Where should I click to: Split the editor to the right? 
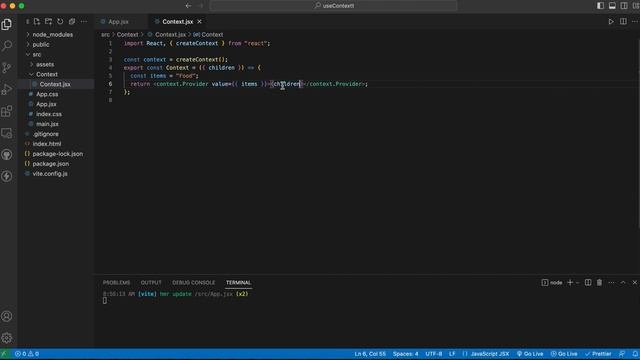pyautogui.click(x=623, y=22)
